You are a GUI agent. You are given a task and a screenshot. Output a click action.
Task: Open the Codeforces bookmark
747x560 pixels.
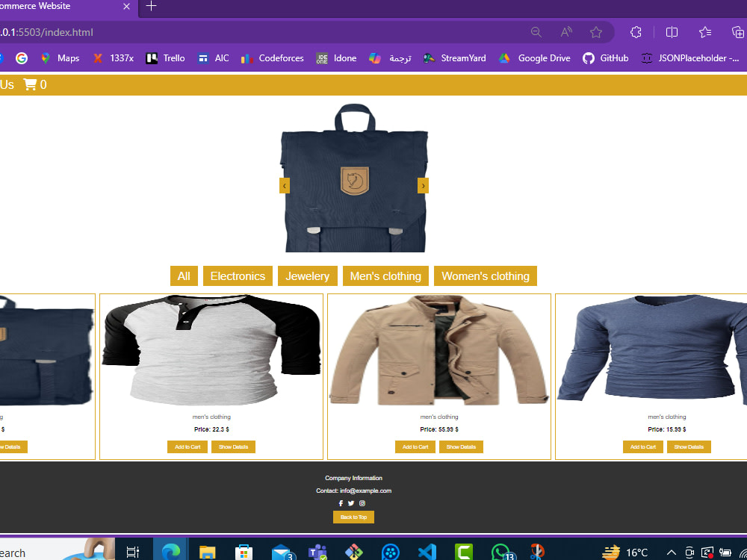click(272, 58)
